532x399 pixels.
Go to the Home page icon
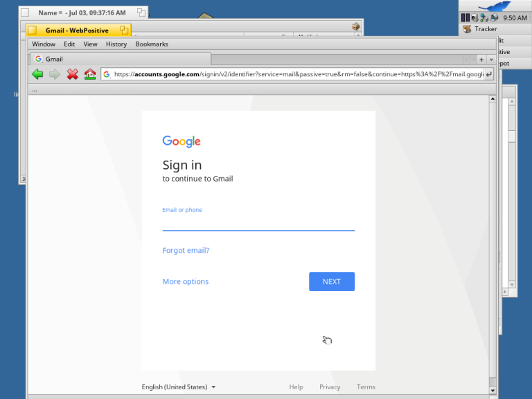coord(90,74)
